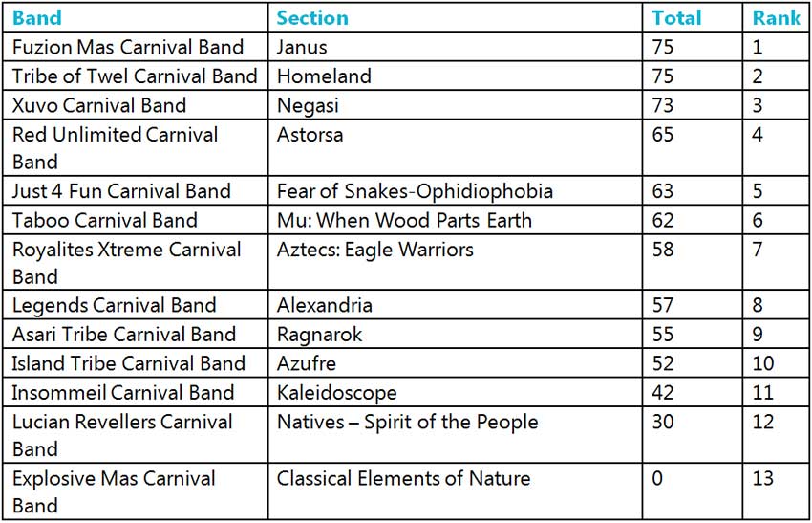Image resolution: width=812 pixels, height=523 pixels.
Task: Select the Azufre section cell
Action: coord(306,363)
